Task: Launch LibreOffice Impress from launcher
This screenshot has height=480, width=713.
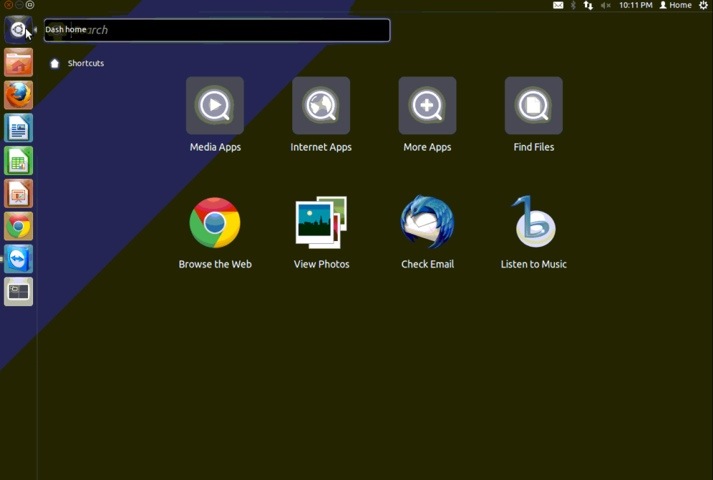Action: [18, 193]
